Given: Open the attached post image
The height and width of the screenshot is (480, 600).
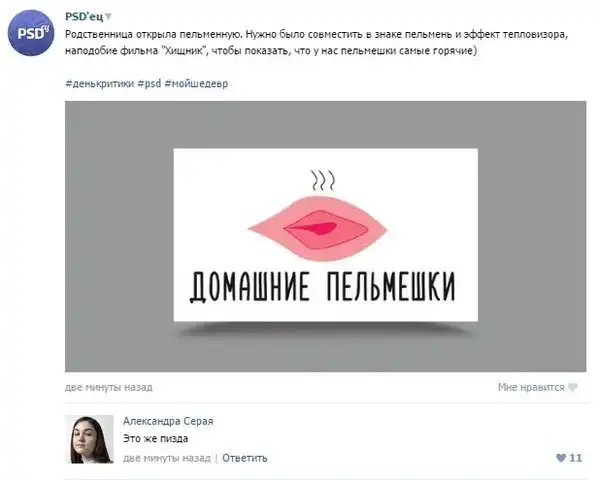Looking at the screenshot, I should (x=325, y=236).
